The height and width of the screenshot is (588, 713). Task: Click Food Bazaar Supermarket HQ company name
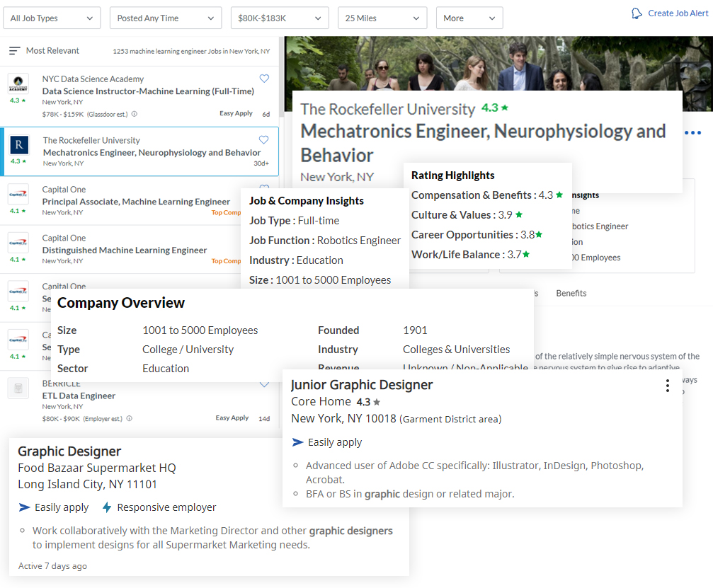[x=97, y=468]
